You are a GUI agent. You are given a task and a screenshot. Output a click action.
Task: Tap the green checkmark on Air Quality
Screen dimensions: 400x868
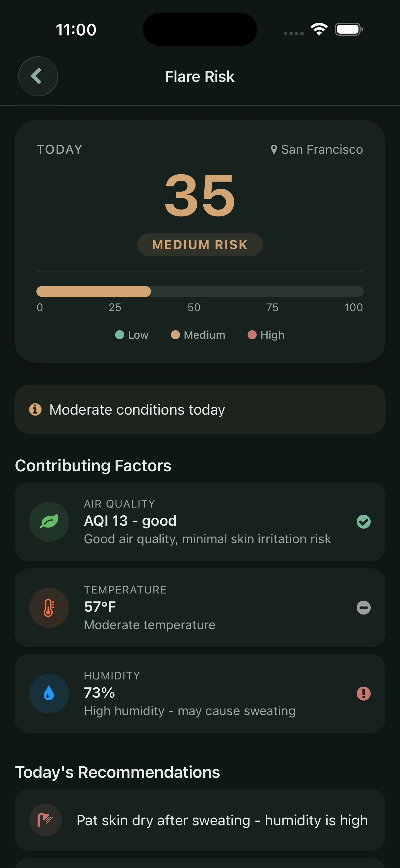(363, 521)
